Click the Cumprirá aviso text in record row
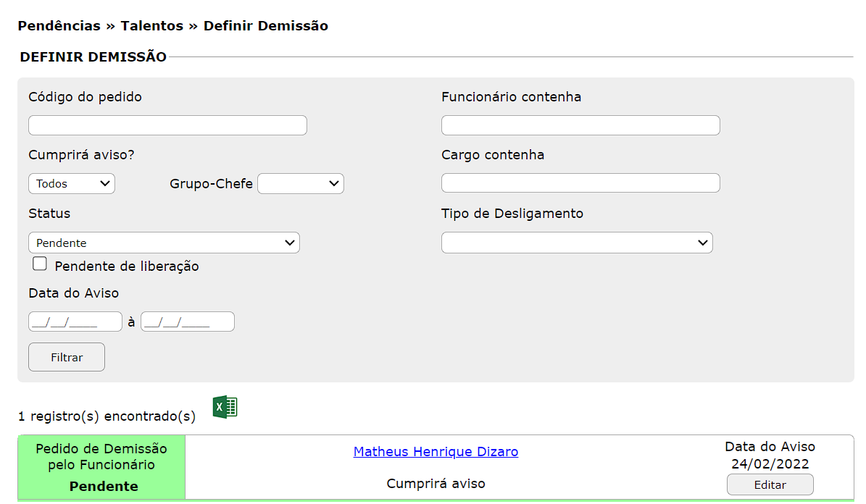Screen dimensions: 866x504 (436, 484)
